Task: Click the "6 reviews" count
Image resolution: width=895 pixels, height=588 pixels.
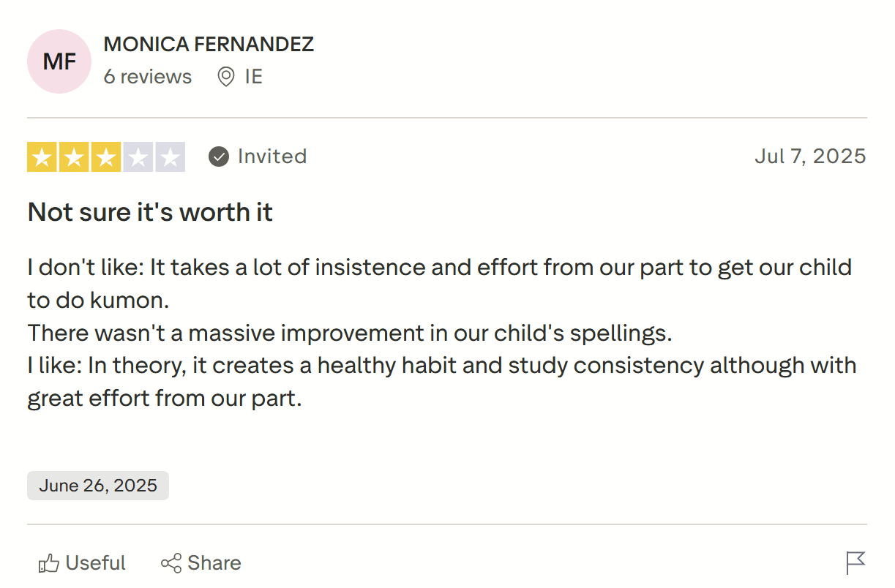Action: (x=147, y=77)
